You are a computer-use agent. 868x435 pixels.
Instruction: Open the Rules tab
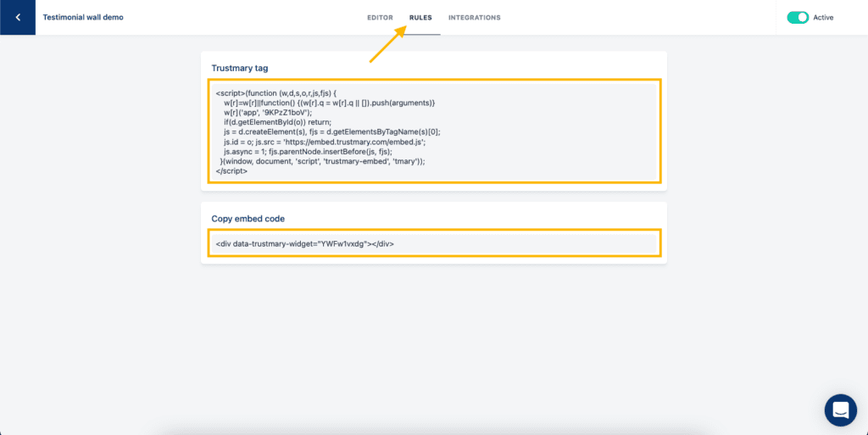tap(420, 18)
